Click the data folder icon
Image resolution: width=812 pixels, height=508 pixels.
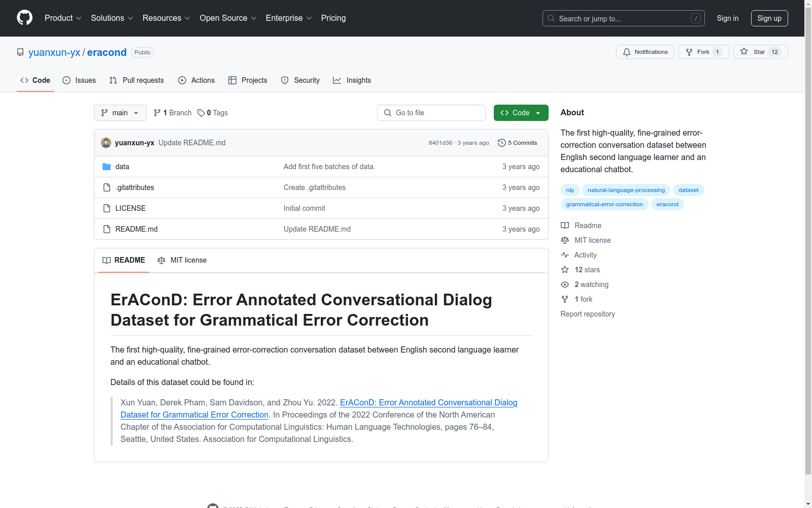click(x=107, y=167)
